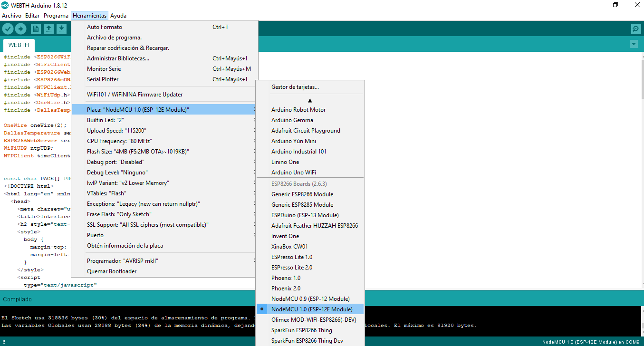Screen dimensions: 644x346
Task: Expand the Placa NodeMCU 1.0 submenu
Action: point(164,110)
